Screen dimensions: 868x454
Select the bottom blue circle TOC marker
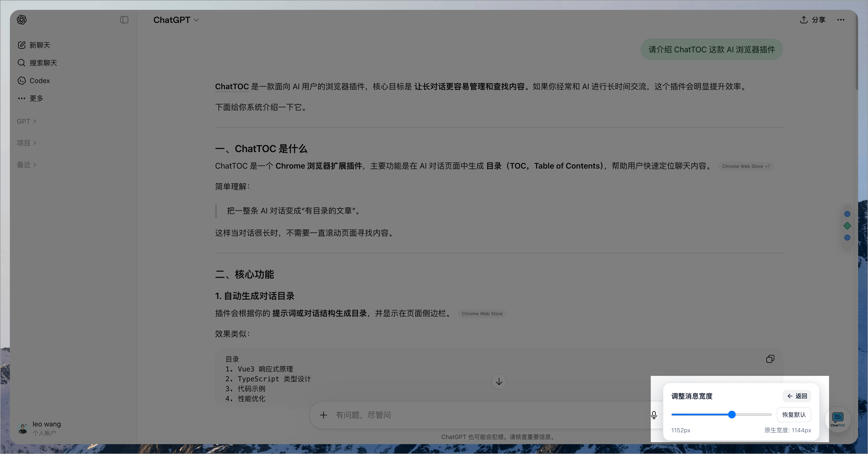pyautogui.click(x=847, y=238)
